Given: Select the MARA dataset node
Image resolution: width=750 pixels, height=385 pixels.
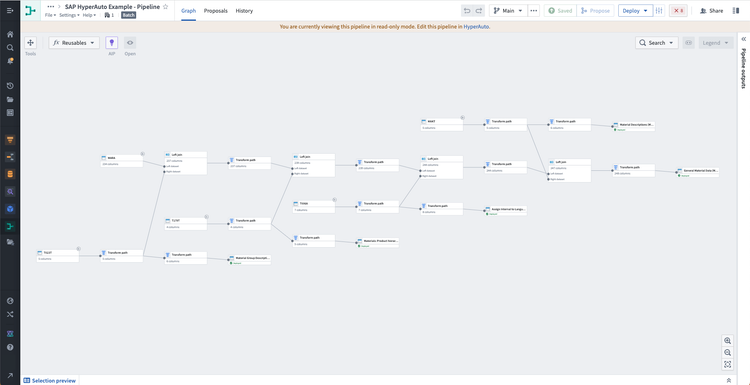Looking at the screenshot, I should (x=122, y=161).
